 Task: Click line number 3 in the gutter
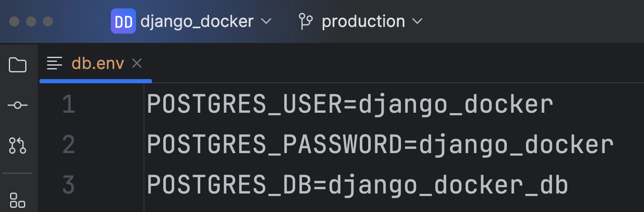(68, 185)
